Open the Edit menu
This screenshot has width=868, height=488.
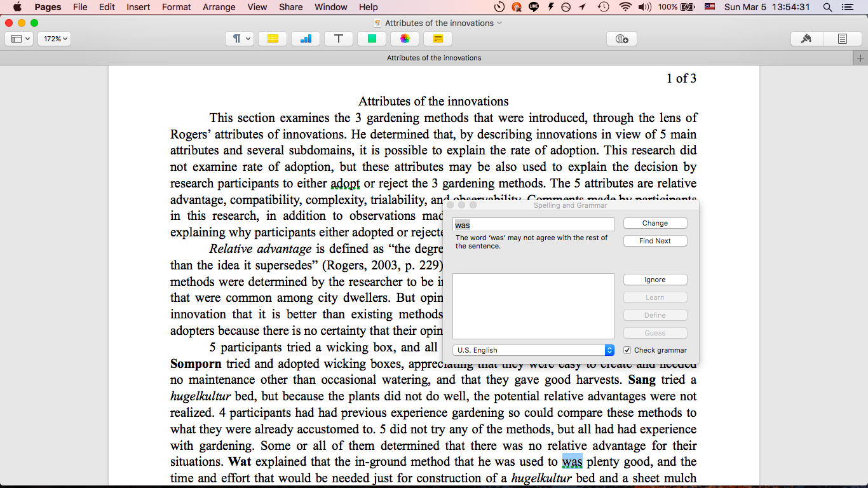tap(107, 7)
